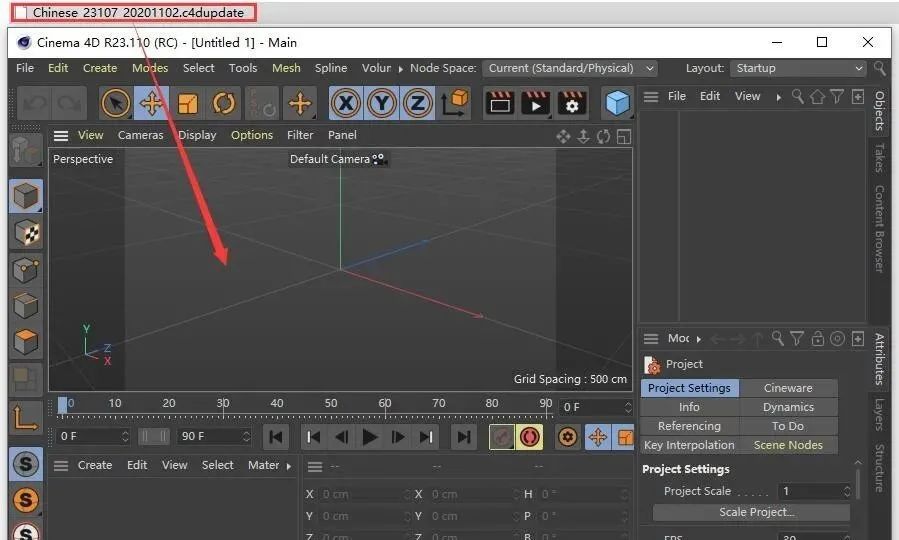Enable Model mode in left sidebar

tap(26, 196)
